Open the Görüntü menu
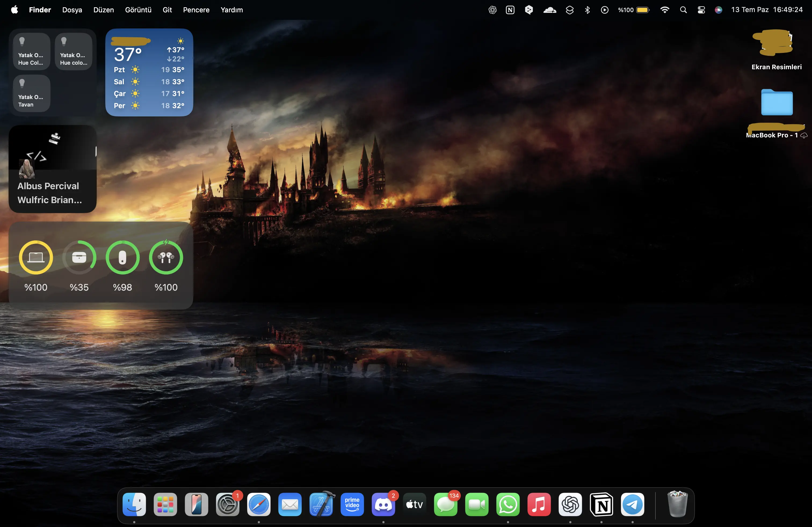Screen dimensions: 812x527 138,10
